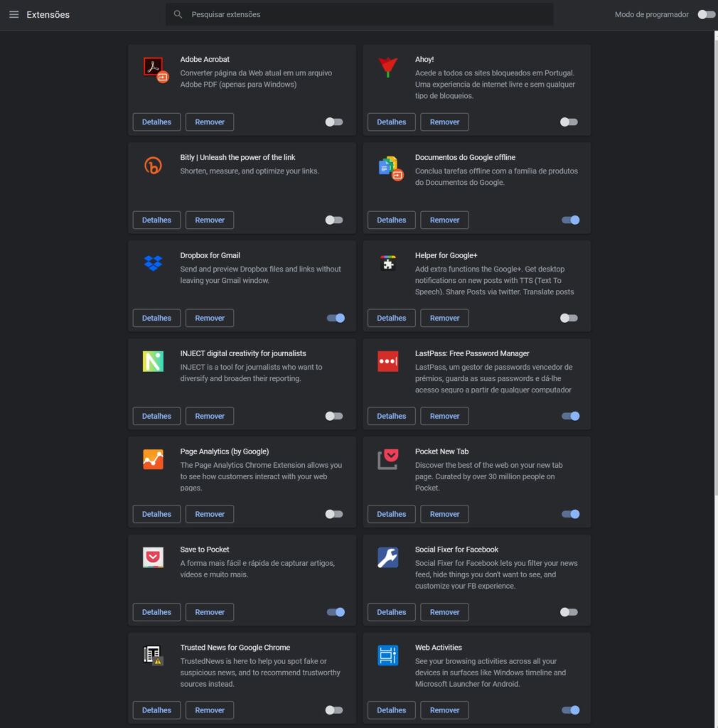
Task: Click the Bitly extension icon
Action: 153,166
